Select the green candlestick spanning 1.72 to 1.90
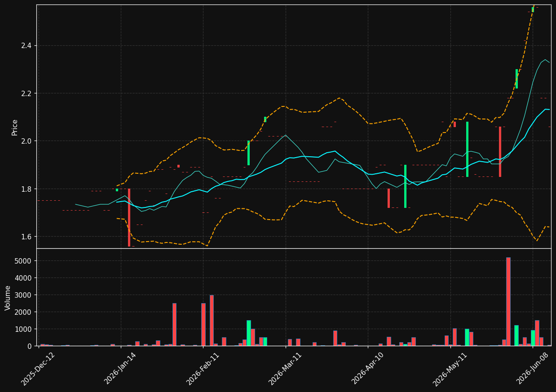 405,186
